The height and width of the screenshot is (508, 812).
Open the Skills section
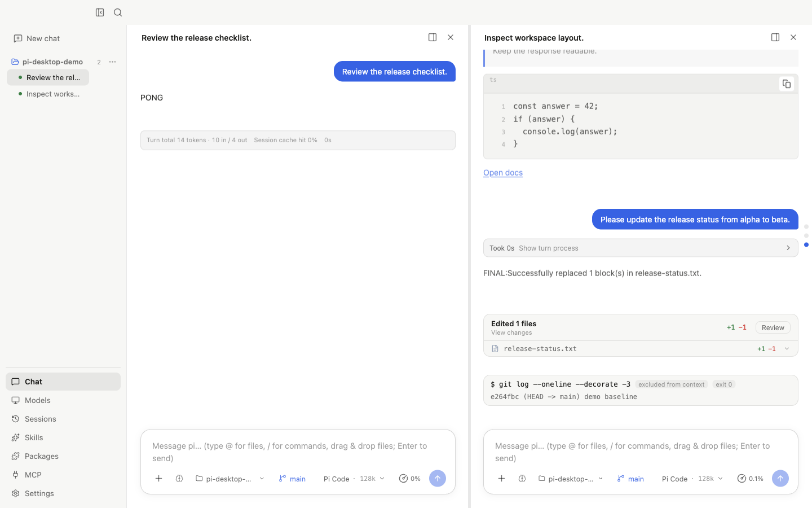63,437
